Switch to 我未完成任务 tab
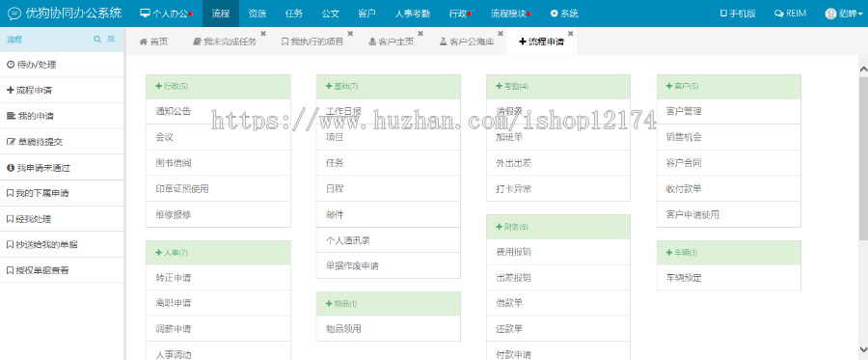The width and height of the screenshot is (868, 360). [x=224, y=42]
